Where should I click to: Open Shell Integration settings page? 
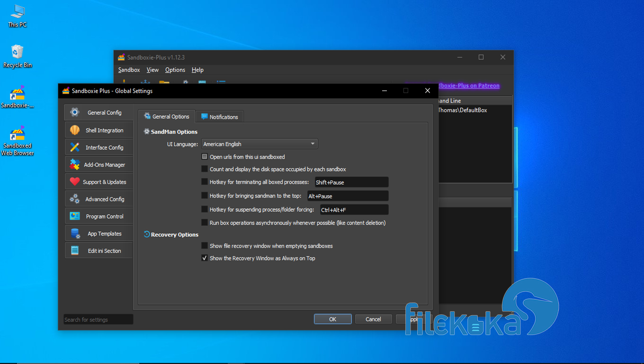pos(98,130)
